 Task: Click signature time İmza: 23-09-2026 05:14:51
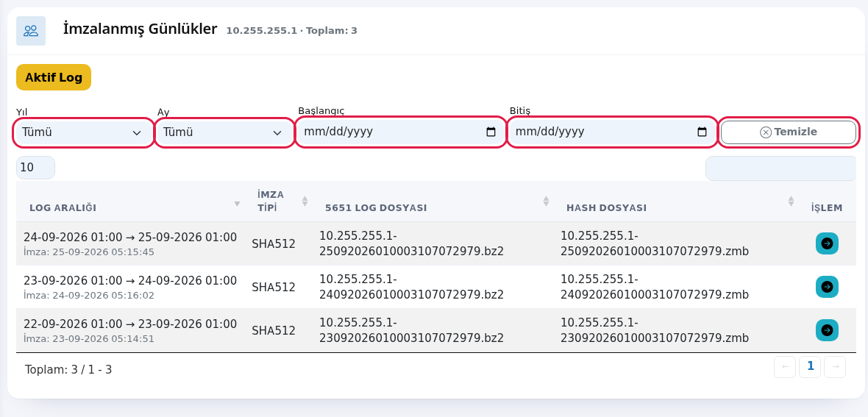coord(88,339)
